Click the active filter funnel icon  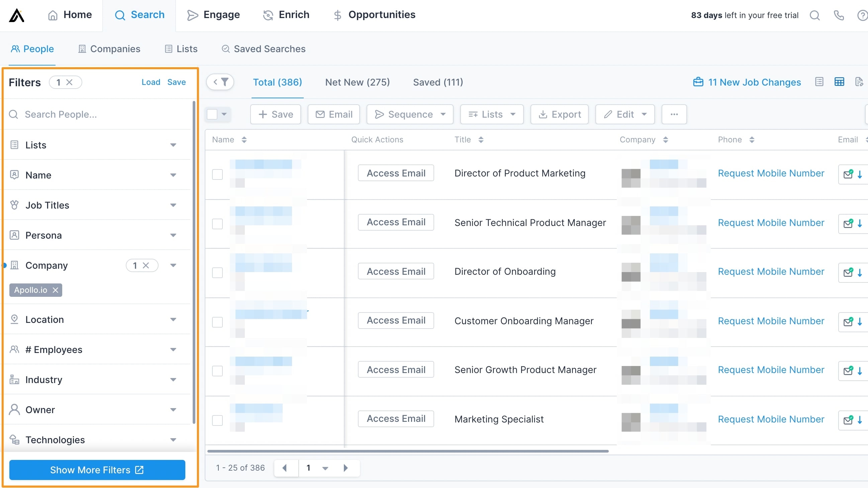[225, 82]
